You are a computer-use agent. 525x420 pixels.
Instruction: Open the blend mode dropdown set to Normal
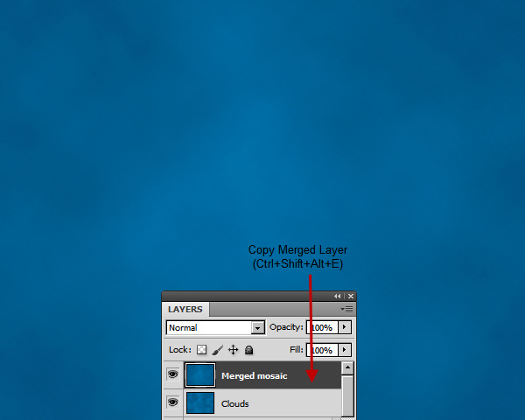pos(257,327)
